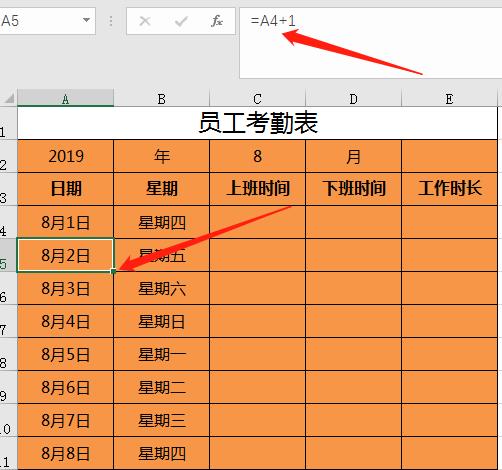Click the 上班时间 header cell
Viewport: 502px width, 470px height.
click(x=257, y=189)
